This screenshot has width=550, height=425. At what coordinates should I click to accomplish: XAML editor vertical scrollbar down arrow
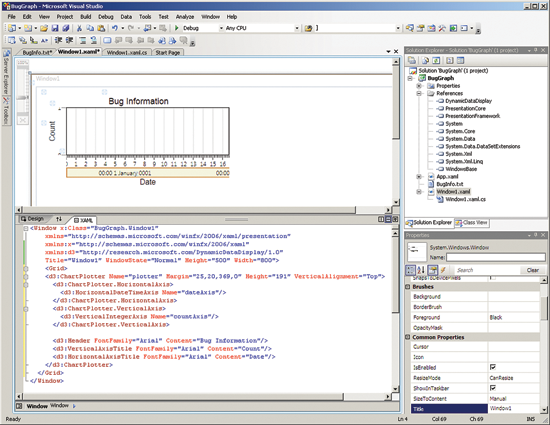click(395, 389)
